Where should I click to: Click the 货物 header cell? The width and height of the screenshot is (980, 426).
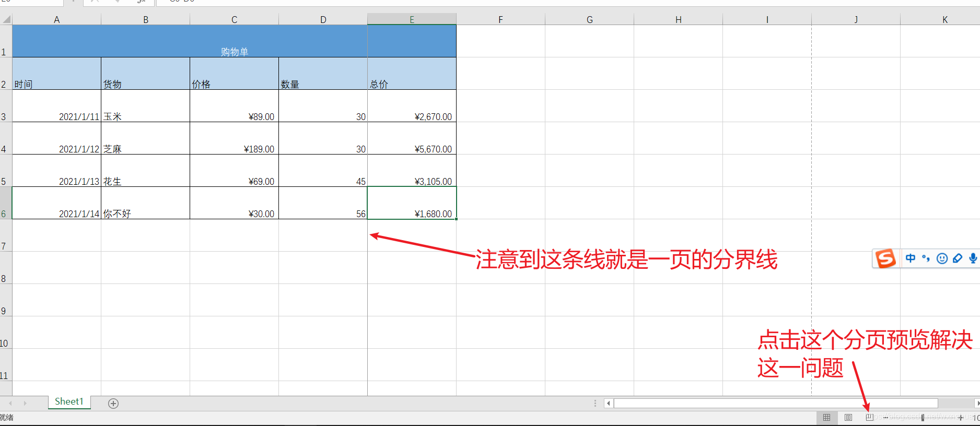coord(146,74)
